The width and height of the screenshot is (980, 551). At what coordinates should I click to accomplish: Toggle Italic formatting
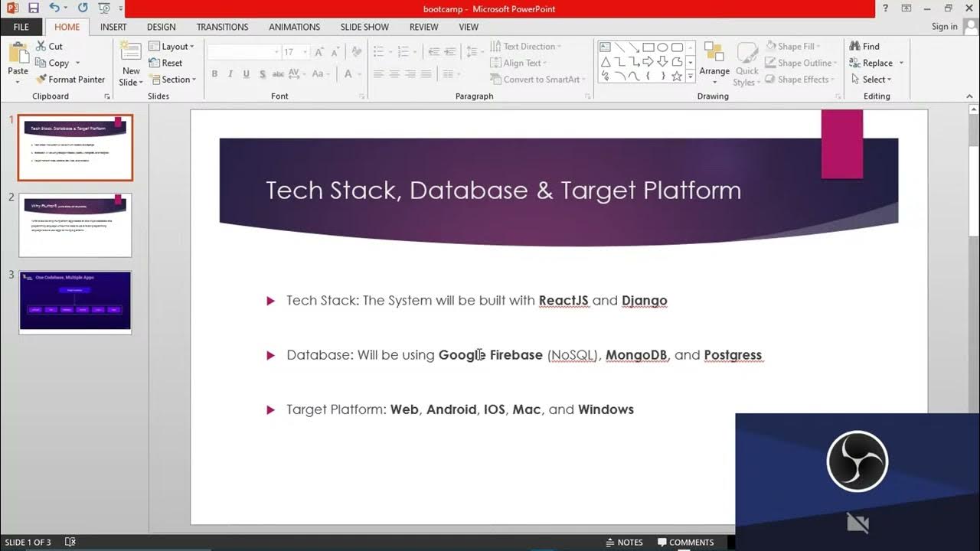click(230, 74)
